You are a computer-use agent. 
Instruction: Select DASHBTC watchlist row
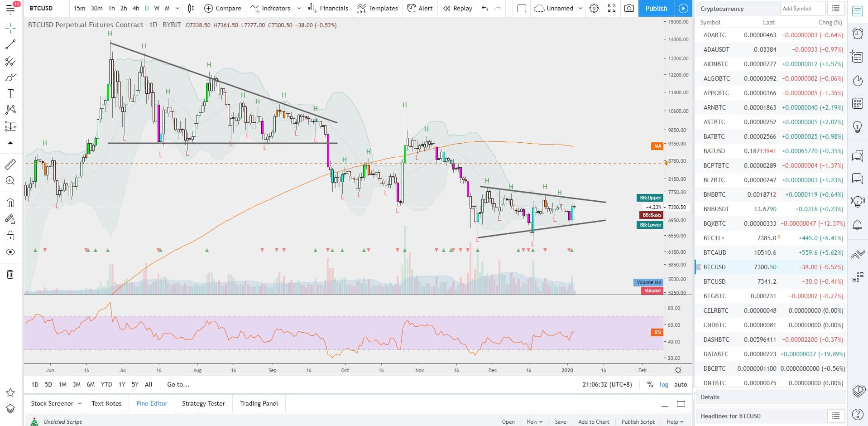click(771, 339)
